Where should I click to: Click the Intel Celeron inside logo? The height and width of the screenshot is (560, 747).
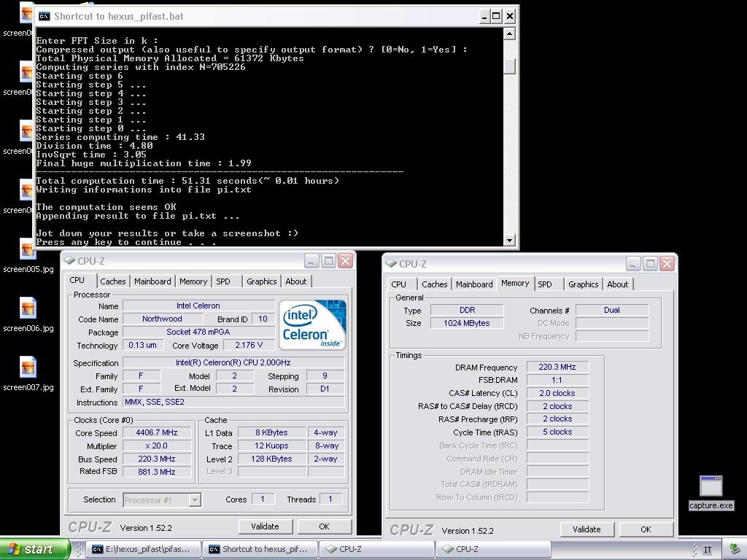312,324
